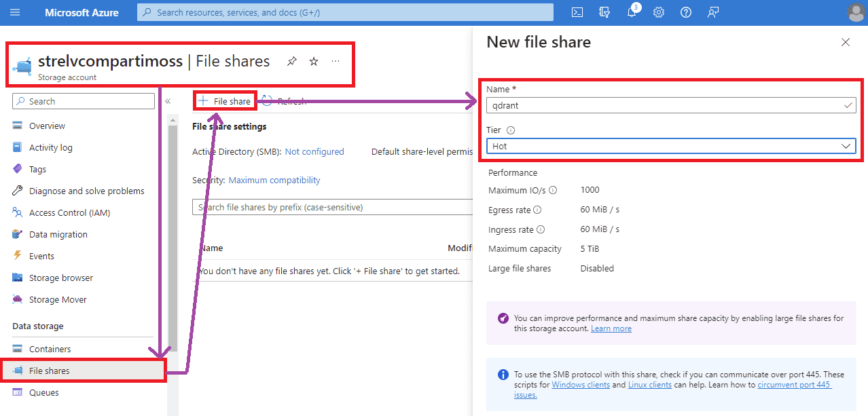Open the directories and subscriptions filter icon
This screenshot has width=868, height=416.
coord(604,12)
